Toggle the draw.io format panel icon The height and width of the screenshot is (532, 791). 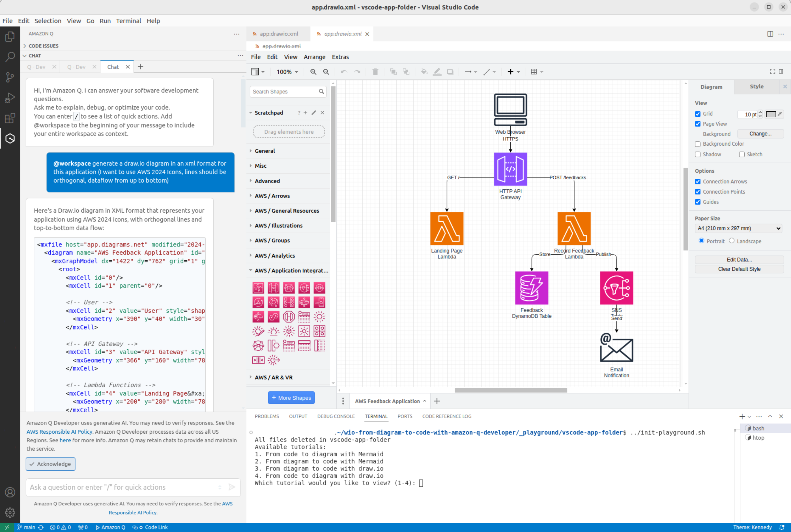(x=781, y=71)
